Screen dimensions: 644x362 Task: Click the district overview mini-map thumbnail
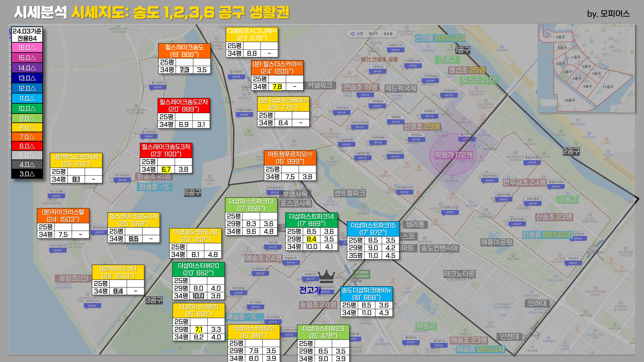pos(586,68)
